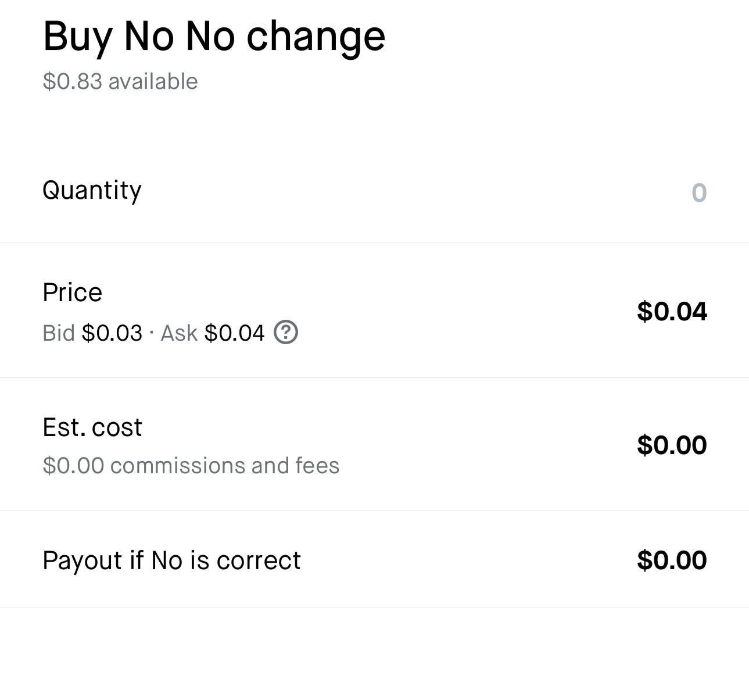Click the bold $0.04 price value
749x700 pixels.
click(x=672, y=312)
